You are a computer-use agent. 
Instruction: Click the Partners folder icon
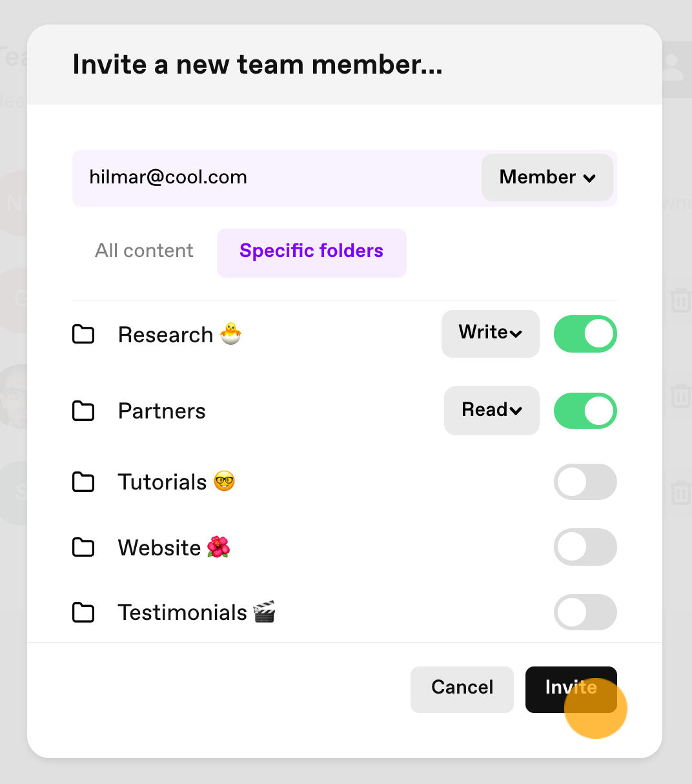coord(83,411)
